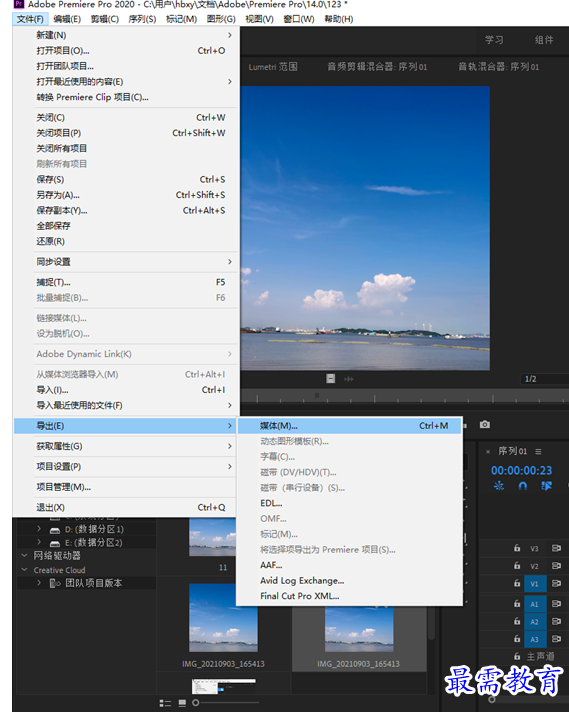
Task: Open the 音频剪辑混合器: 序列01 tab
Action: click(377, 67)
